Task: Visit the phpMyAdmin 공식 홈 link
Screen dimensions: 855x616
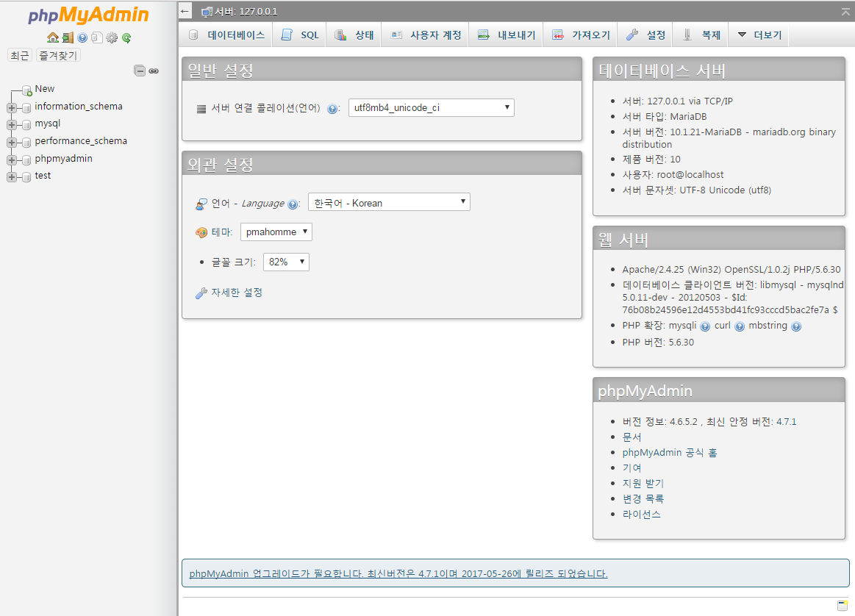Action: tap(670, 453)
